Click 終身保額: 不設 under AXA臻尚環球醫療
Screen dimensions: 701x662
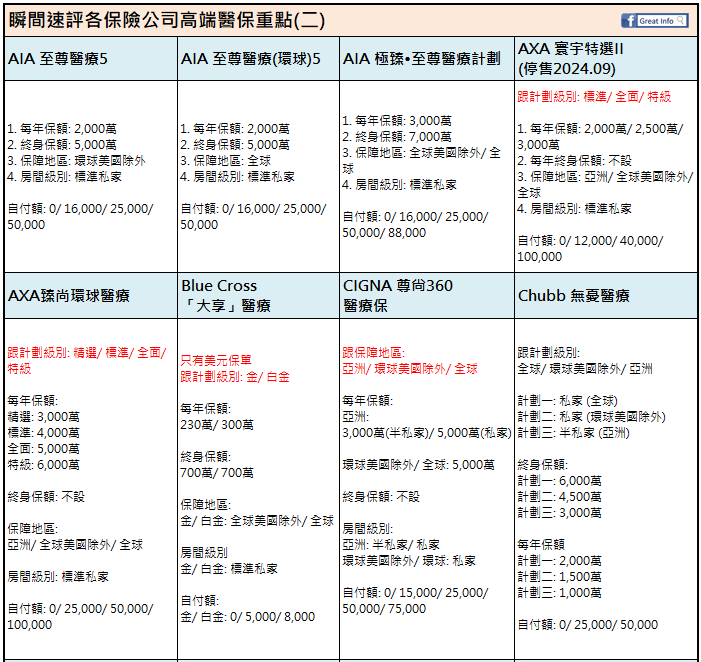click(x=46, y=497)
